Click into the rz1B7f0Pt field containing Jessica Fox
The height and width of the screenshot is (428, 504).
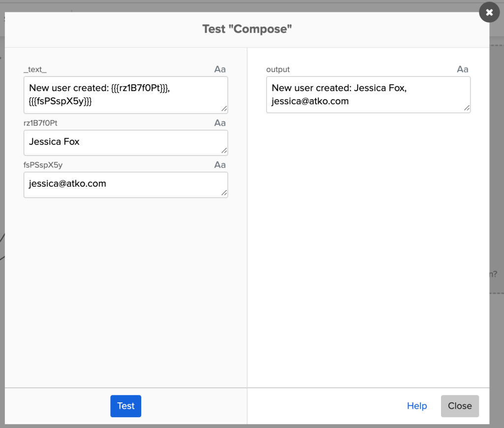point(126,142)
